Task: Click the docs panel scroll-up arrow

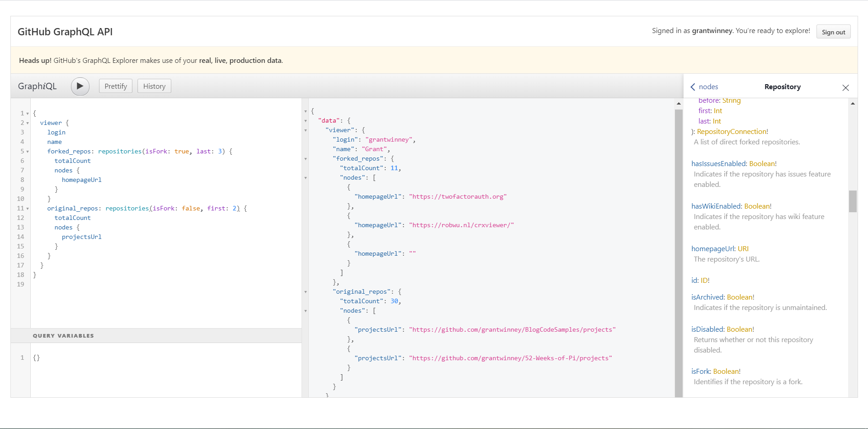Action: 853,104
